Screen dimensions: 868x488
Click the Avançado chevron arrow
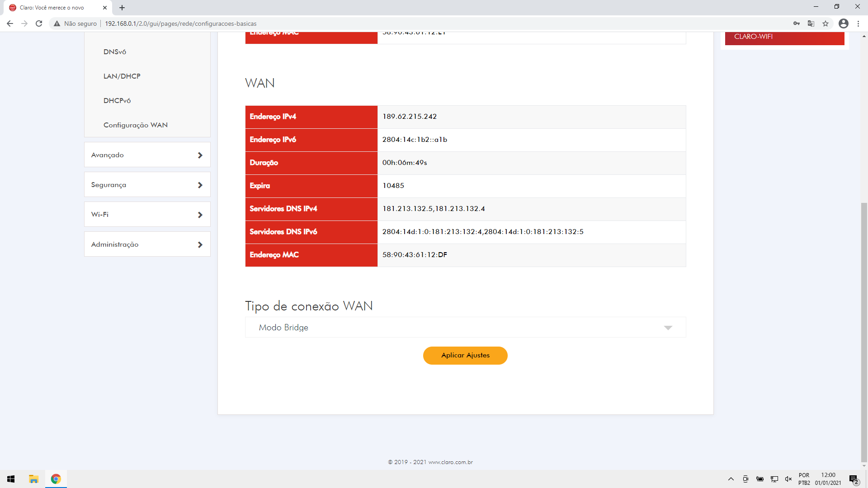tap(200, 155)
